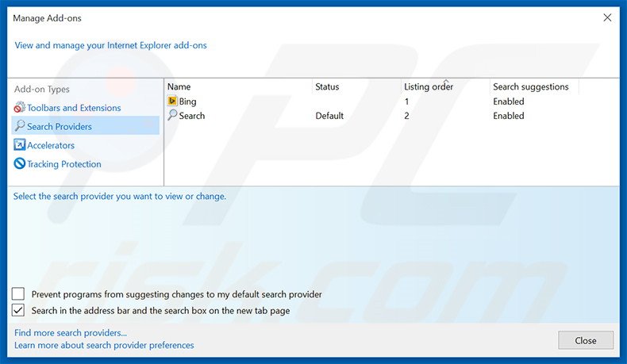This screenshot has width=627, height=364.
Task: Open the Accelerators add-on type
Action: tap(51, 145)
